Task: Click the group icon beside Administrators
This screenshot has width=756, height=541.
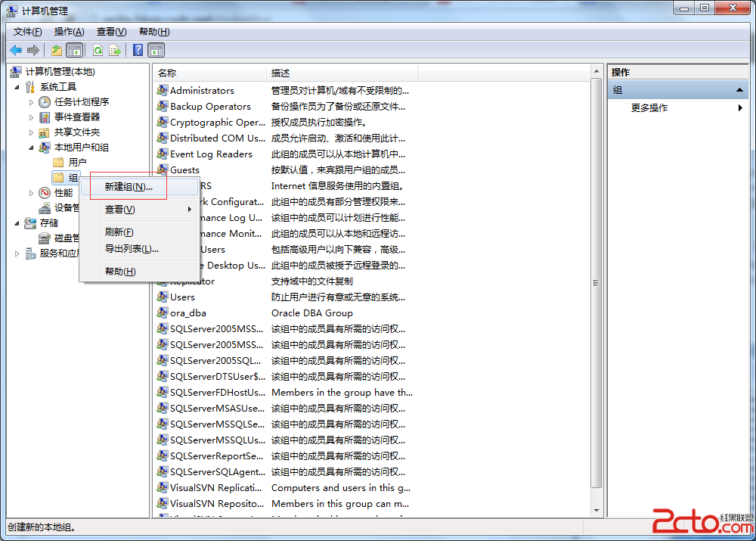Action: point(163,90)
